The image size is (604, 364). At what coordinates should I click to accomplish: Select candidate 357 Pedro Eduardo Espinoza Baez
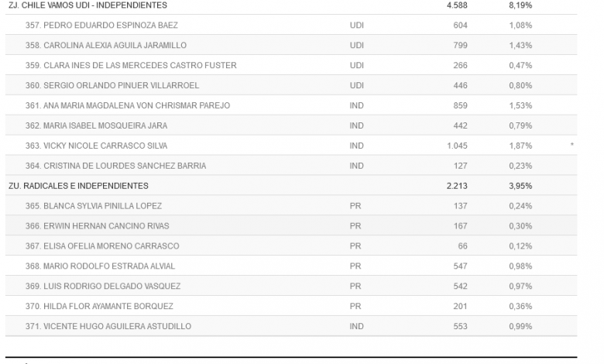coord(114,25)
